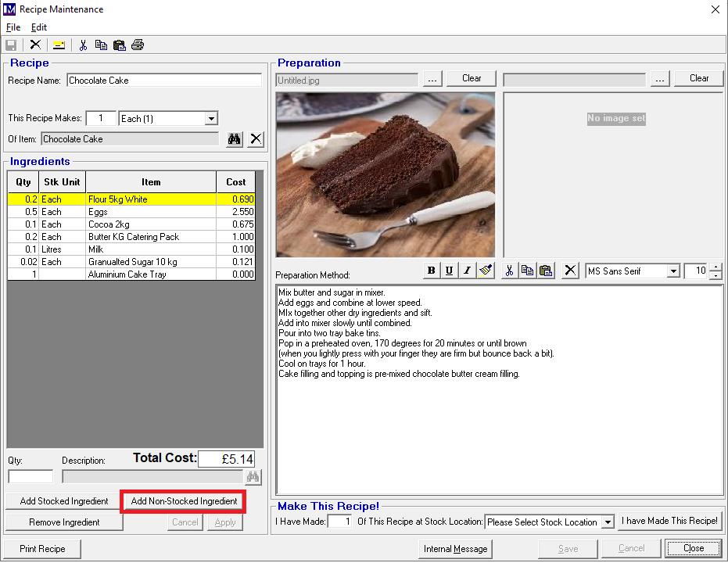This screenshot has height=563, width=728.
Task: Click the Print icon in the top toolbar
Action: tap(138, 45)
